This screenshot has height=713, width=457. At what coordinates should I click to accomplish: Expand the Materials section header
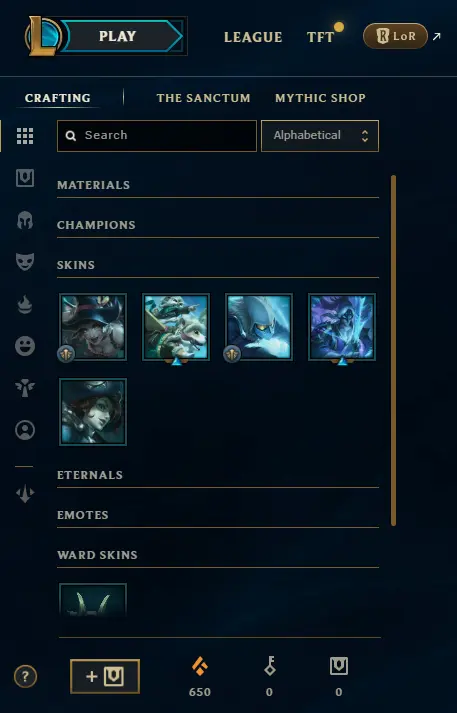tap(218, 185)
